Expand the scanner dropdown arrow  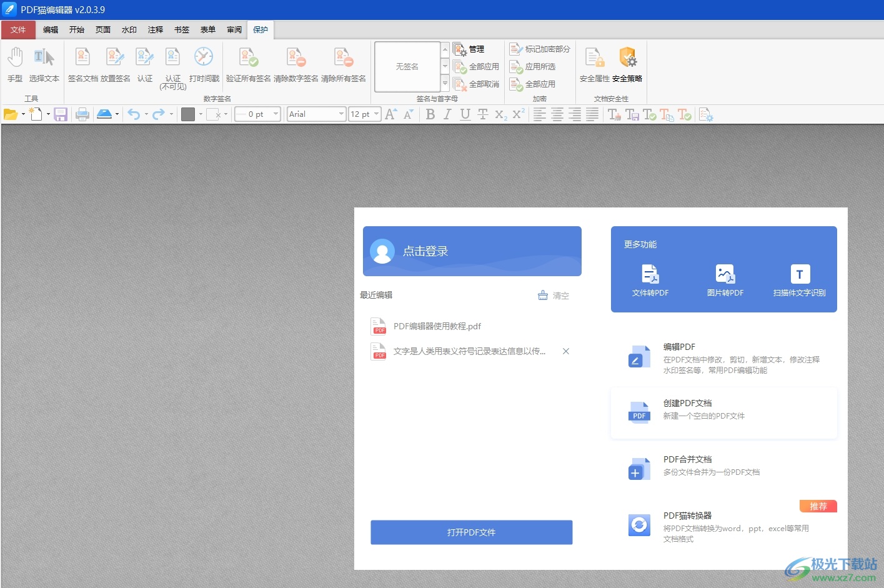click(117, 114)
